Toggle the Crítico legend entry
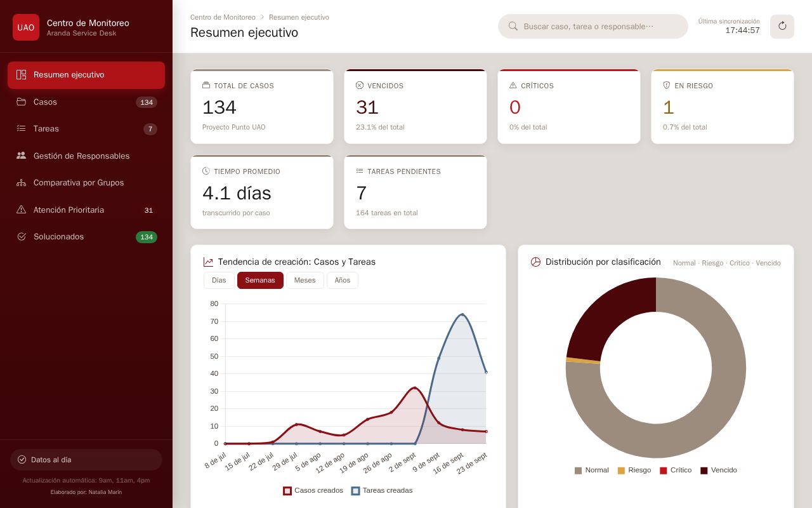This screenshot has height=508, width=812. pos(676,471)
